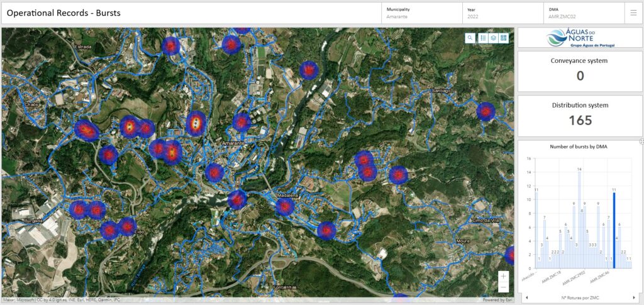Screen dimensions: 644x305
Task: Click the burst hotspot near Santiago
Action: (486, 112)
